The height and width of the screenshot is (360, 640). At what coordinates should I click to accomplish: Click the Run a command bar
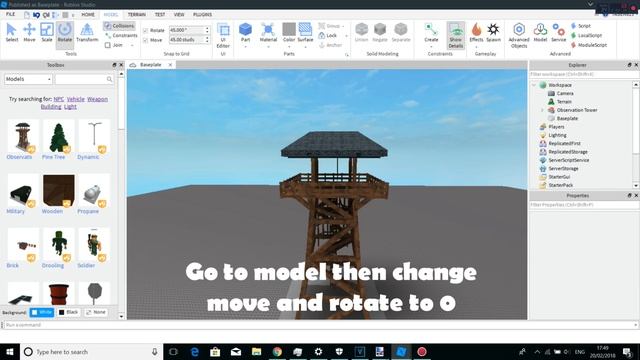(x=320, y=325)
